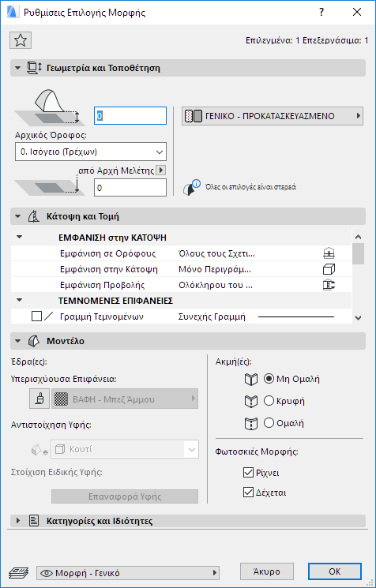Screen dimensions: 376x588
Task: Click the hidden (Κρυφή) edge icon
Action: coord(250,401)
